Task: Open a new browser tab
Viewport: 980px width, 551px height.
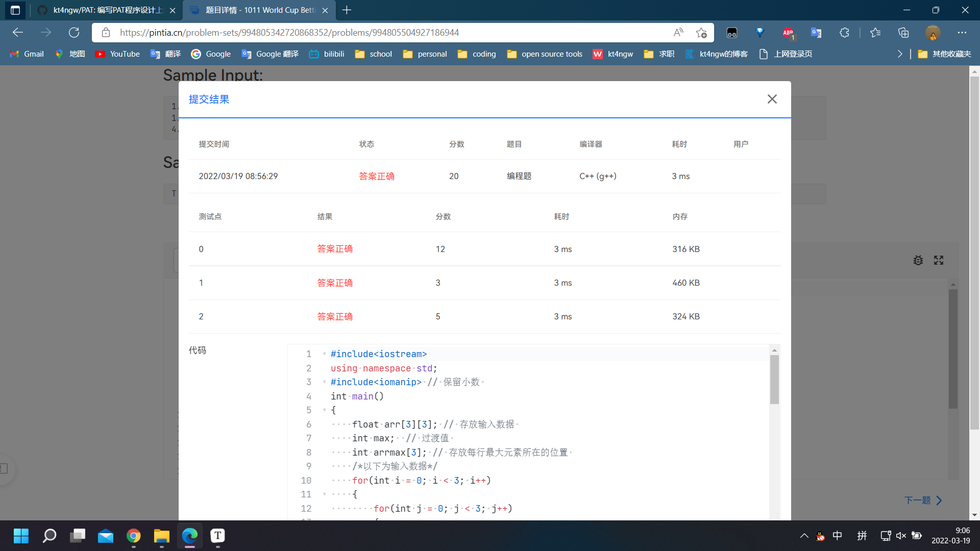Action: click(x=347, y=10)
